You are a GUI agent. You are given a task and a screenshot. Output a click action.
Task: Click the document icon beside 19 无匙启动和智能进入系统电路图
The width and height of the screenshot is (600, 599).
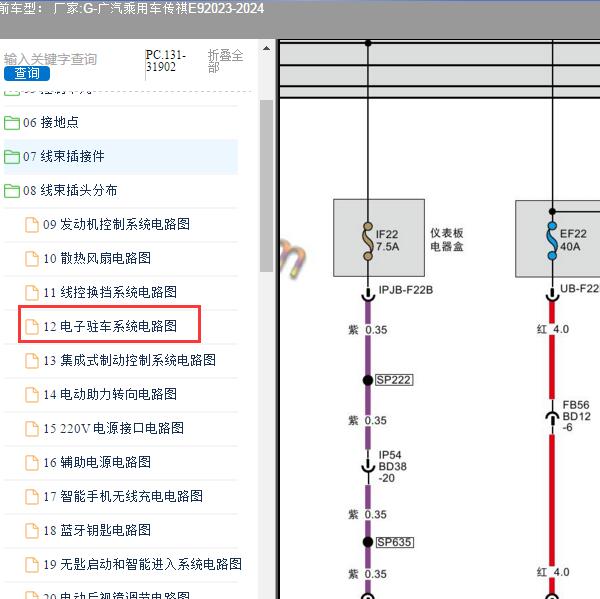point(32,565)
